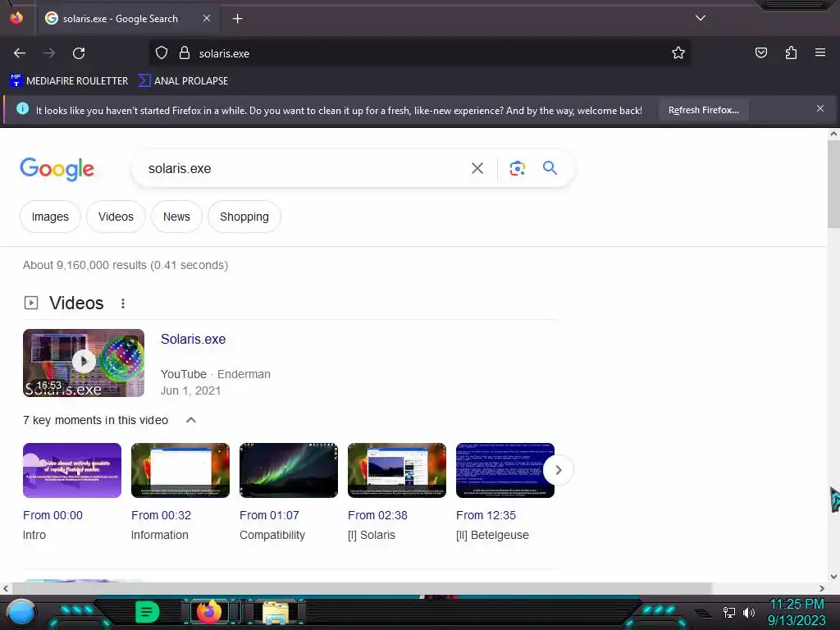Screen dimensions: 840x630
Task: Expand the list all tabs chevron
Action: pyautogui.click(x=701, y=18)
